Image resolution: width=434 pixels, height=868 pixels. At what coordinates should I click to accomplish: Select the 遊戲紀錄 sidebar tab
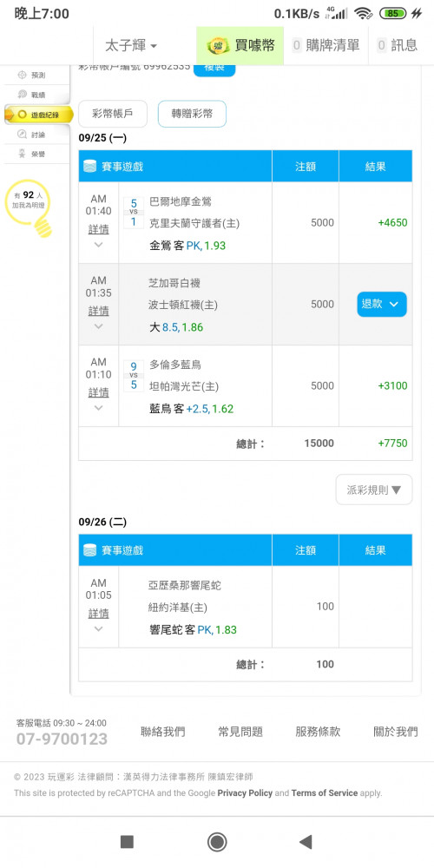tap(37, 115)
